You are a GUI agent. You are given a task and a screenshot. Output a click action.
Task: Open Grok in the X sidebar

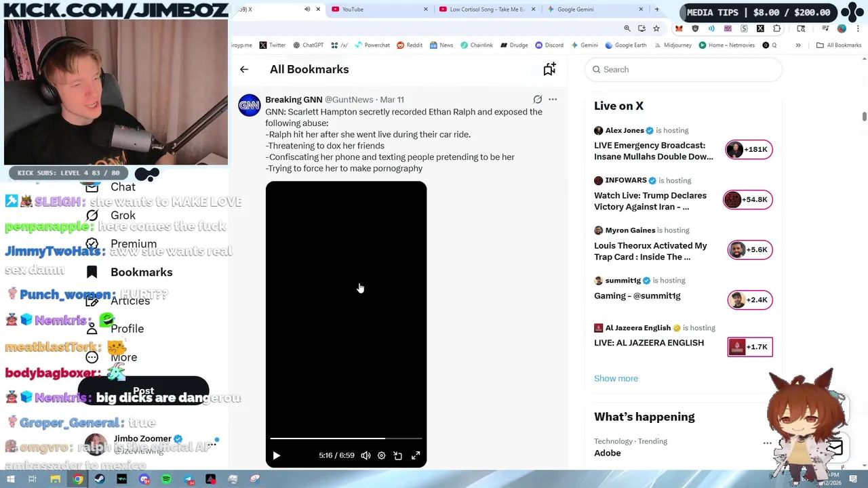(111, 216)
